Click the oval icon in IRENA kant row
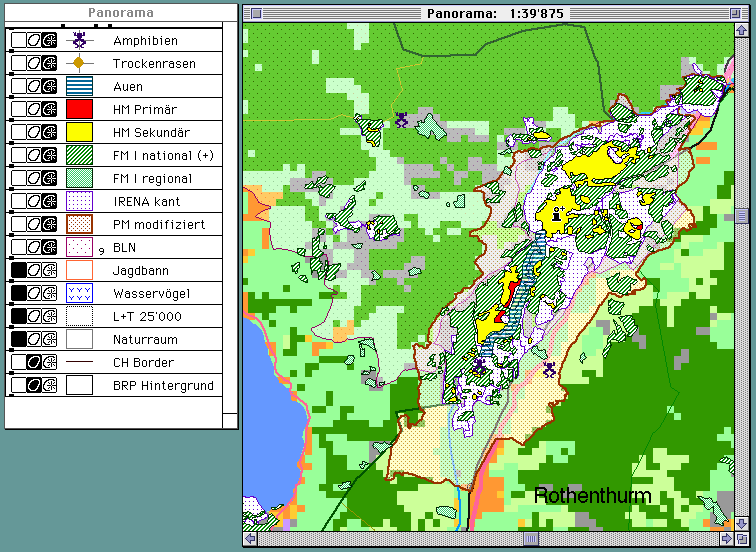756x552 pixels. [x=33, y=201]
